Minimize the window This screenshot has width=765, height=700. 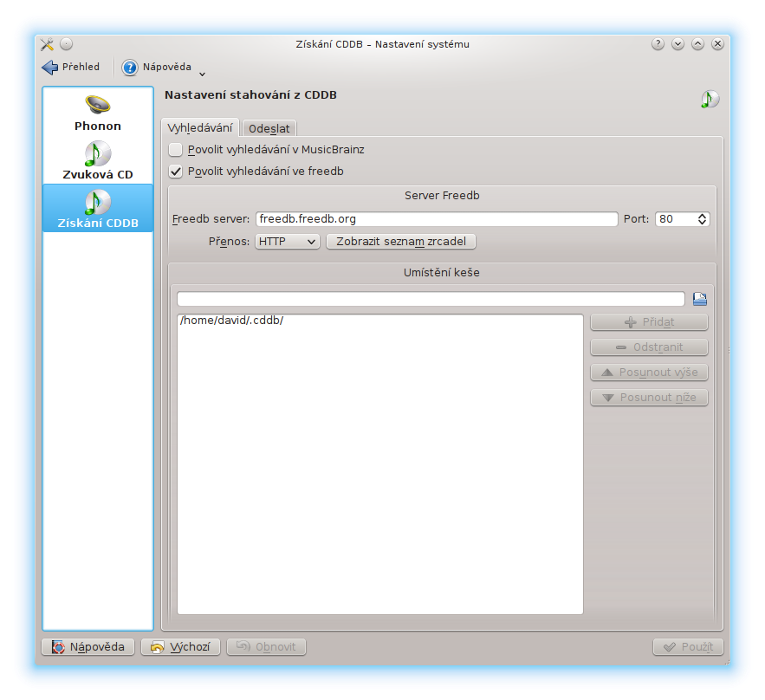677,44
